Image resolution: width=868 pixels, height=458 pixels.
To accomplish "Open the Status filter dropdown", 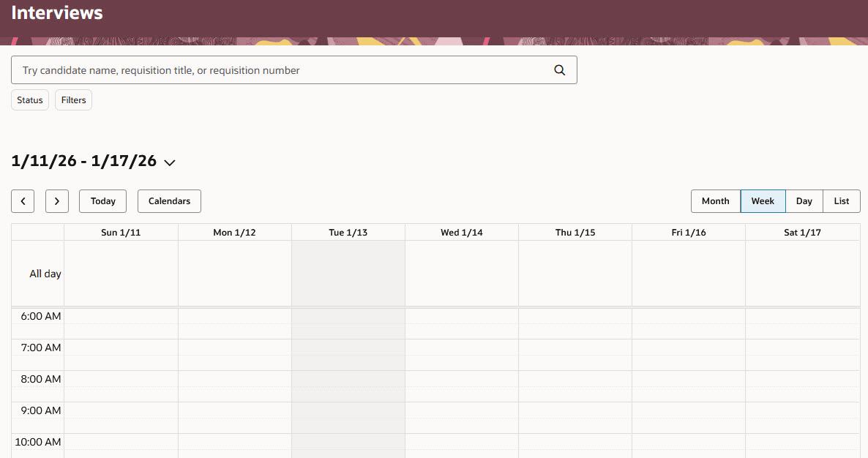I will tap(30, 100).
